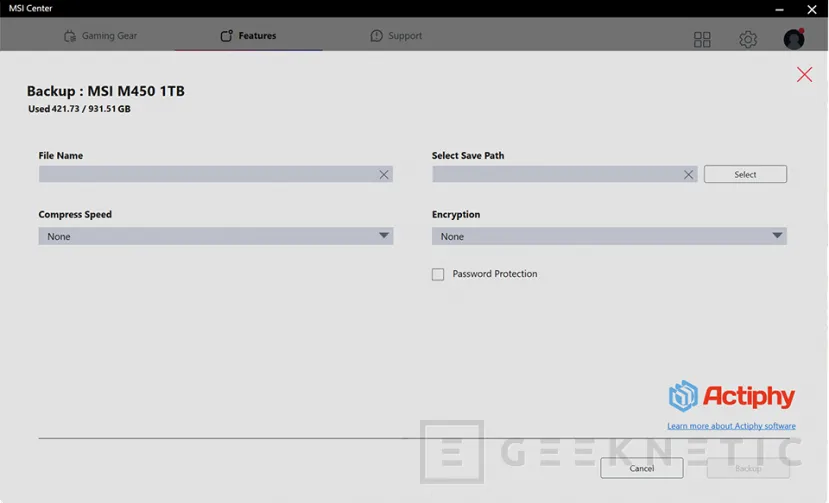Switch to the Features tab
The height and width of the screenshot is (503, 829).
click(248, 35)
